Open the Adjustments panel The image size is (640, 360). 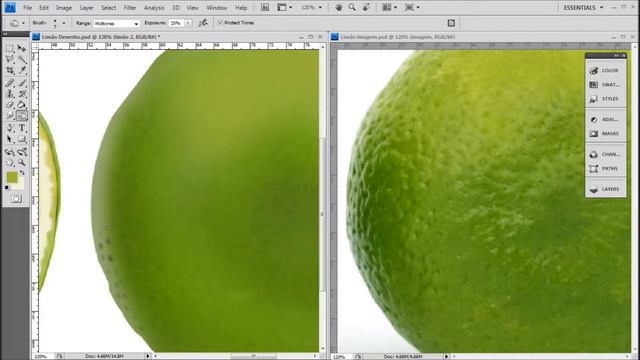[x=606, y=119]
